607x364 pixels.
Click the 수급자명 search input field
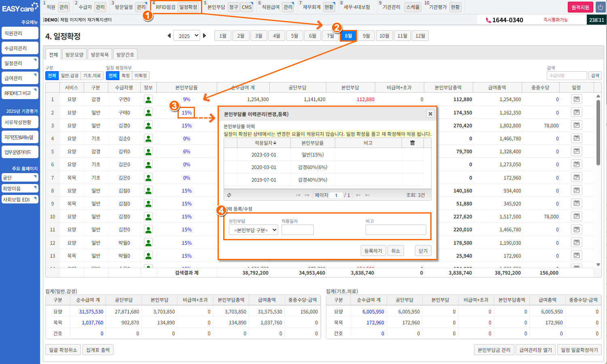click(566, 76)
